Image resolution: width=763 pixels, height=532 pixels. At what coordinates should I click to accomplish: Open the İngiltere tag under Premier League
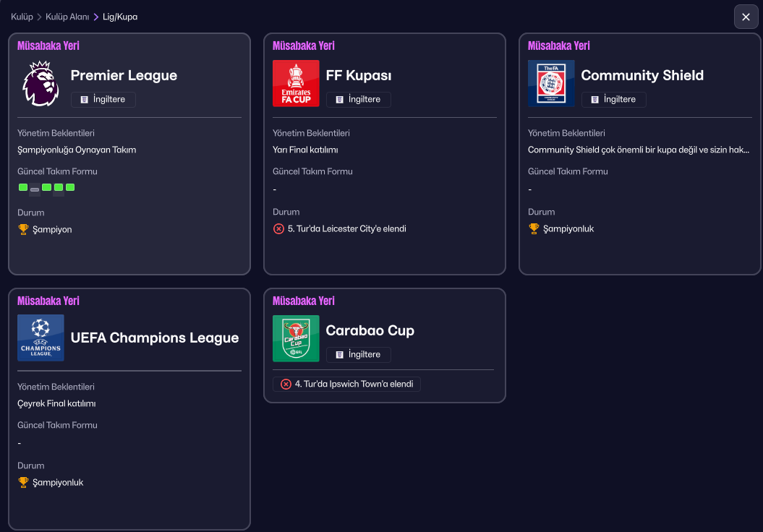point(103,100)
